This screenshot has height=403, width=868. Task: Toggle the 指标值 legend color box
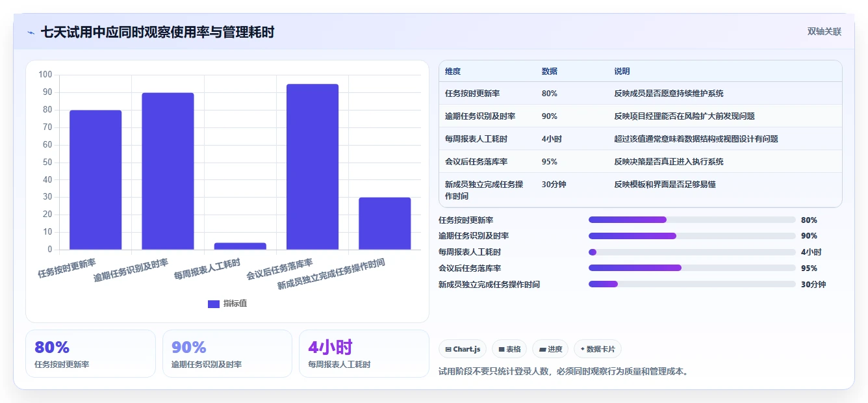point(214,304)
